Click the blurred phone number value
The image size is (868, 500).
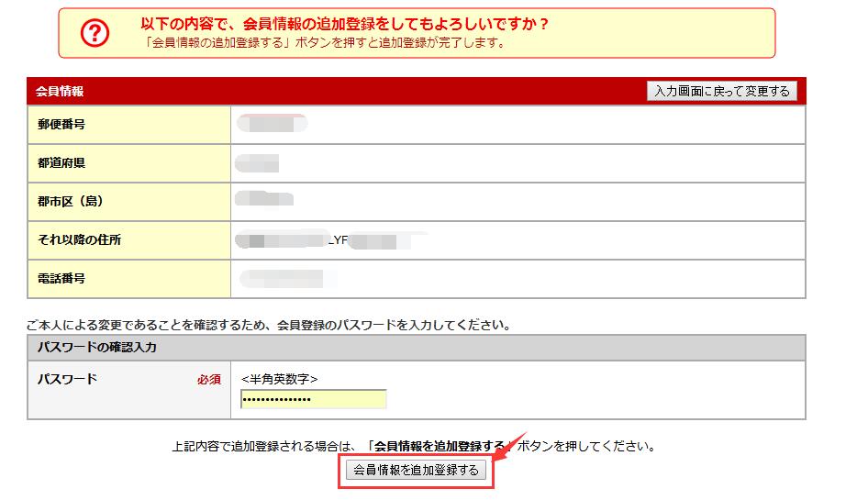tap(281, 278)
